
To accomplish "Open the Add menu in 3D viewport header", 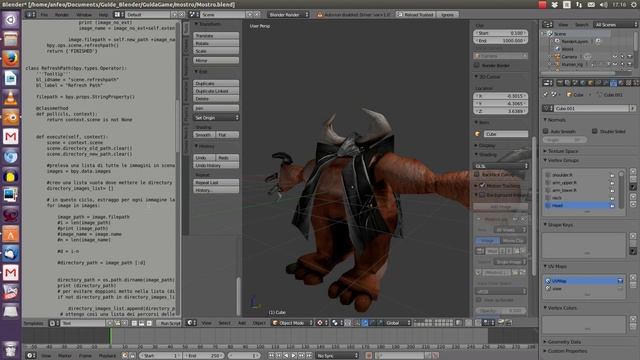I will (x=242, y=323).
